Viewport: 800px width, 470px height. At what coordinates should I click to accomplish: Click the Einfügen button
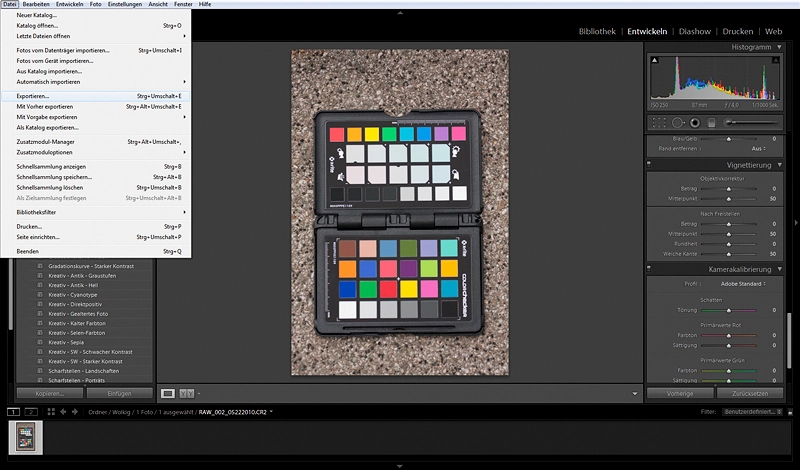click(x=119, y=393)
